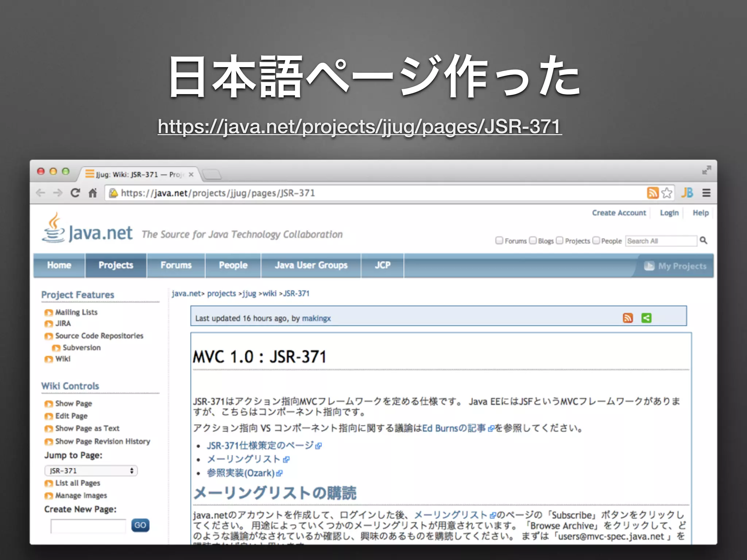
Task: Open the JSR-371仕様策定のページ link
Action: point(260,446)
